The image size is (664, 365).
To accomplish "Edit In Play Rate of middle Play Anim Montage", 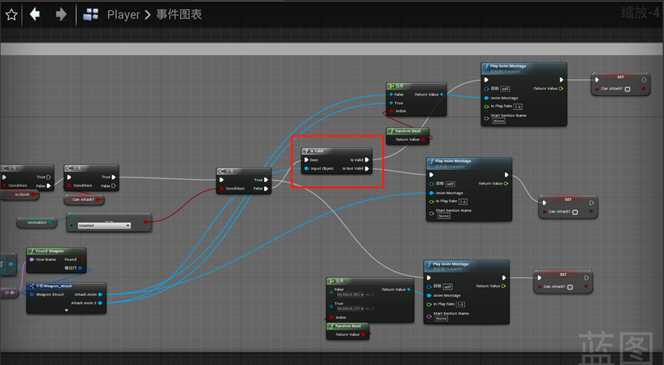I will click(x=463, y=201).
